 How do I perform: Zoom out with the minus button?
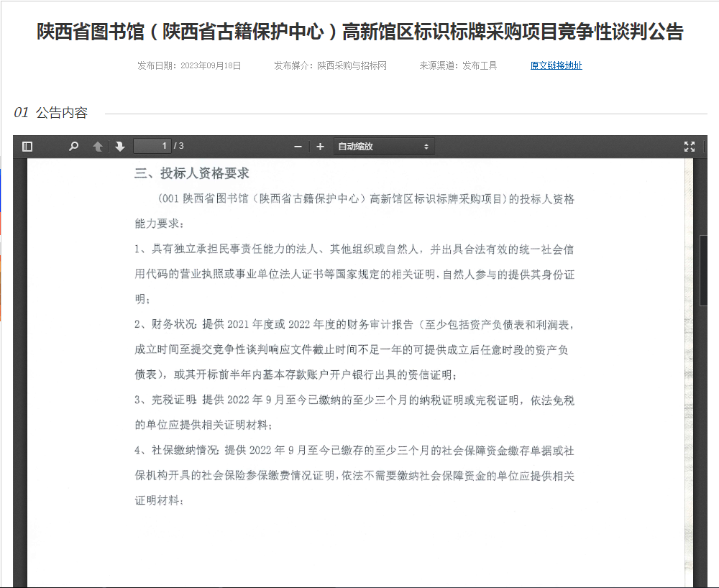click(298, 147)
